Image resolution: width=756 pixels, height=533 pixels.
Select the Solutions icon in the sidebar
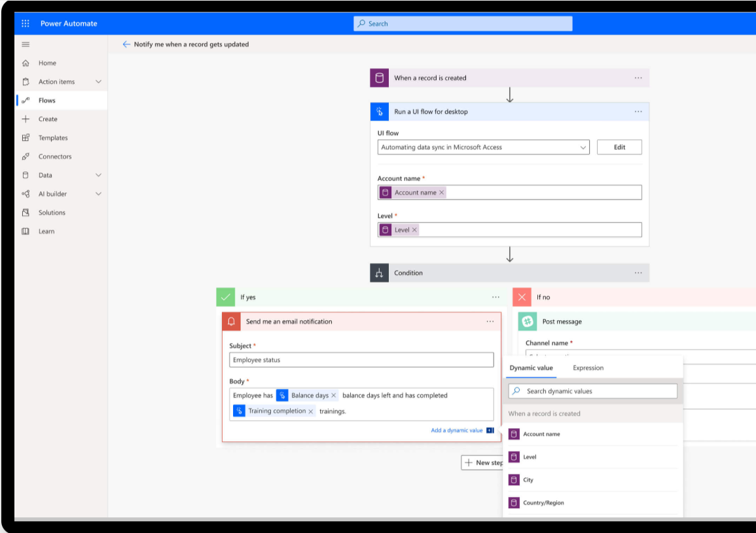(26, 212)
